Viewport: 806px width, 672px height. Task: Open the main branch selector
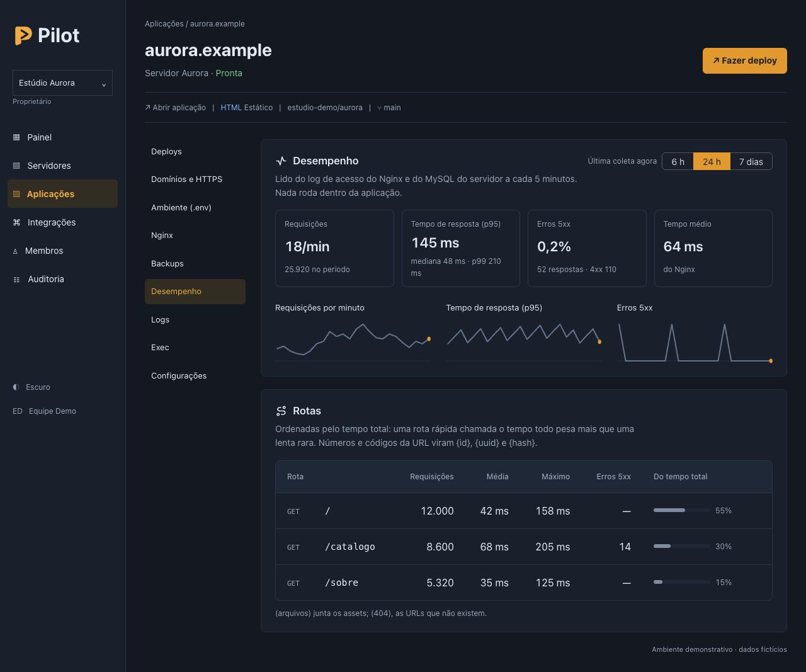click(389, 108)
